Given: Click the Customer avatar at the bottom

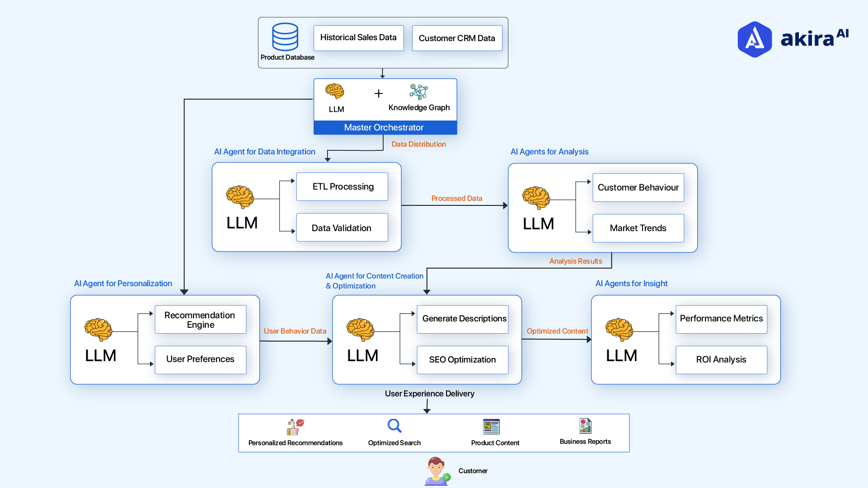Looking at the screenshot, I should pyautogui.click(x=436, y=471).
